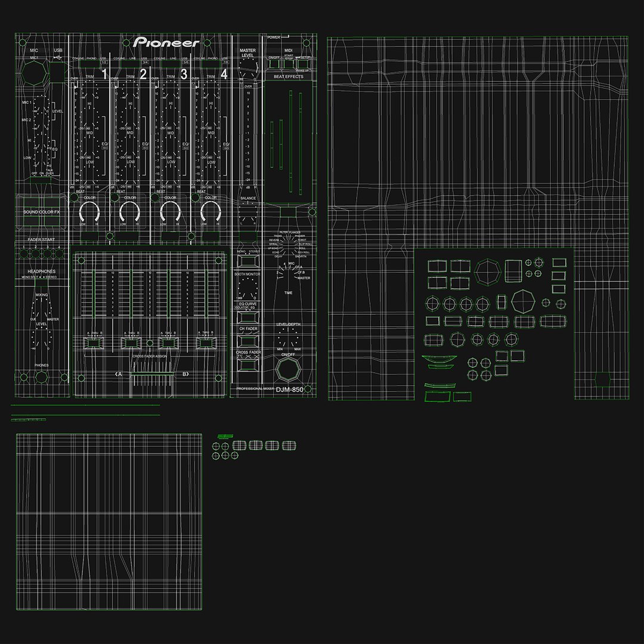This screenshot has width=644, height=644.
Task: Click the MIDI START/STOP button
Action: (x=289, y=64)
